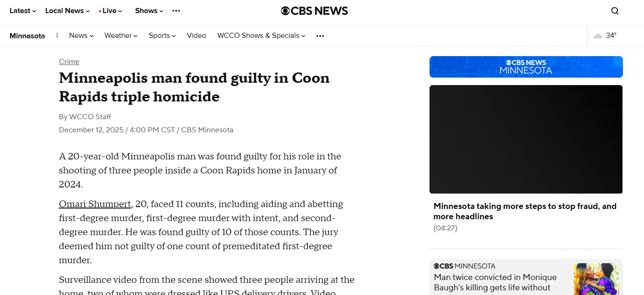Open the Sports submenu
Image resolution: width=644 pixels, height=295 pixels.
[x=162, y=36]
